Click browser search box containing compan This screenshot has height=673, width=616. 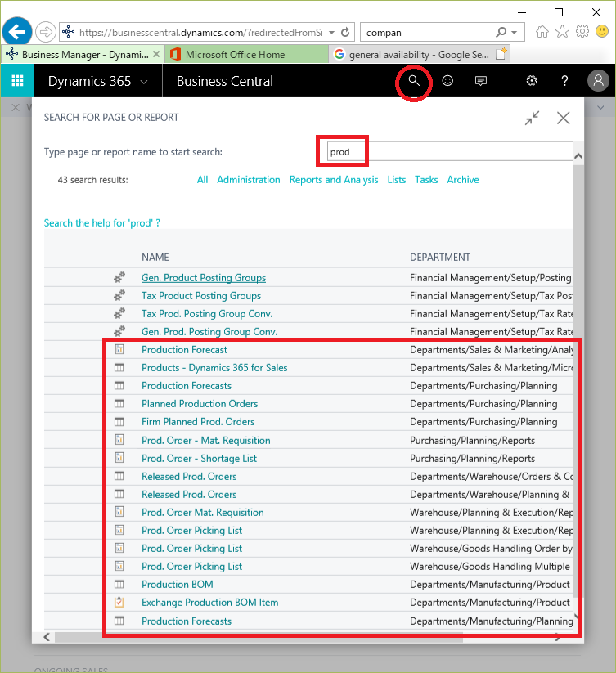tap(427, 32)
